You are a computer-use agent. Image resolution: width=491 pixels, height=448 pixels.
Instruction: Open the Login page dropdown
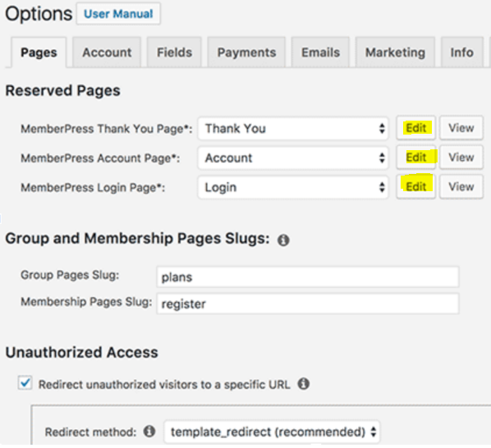pyautogui.click(x=293, y=187)
